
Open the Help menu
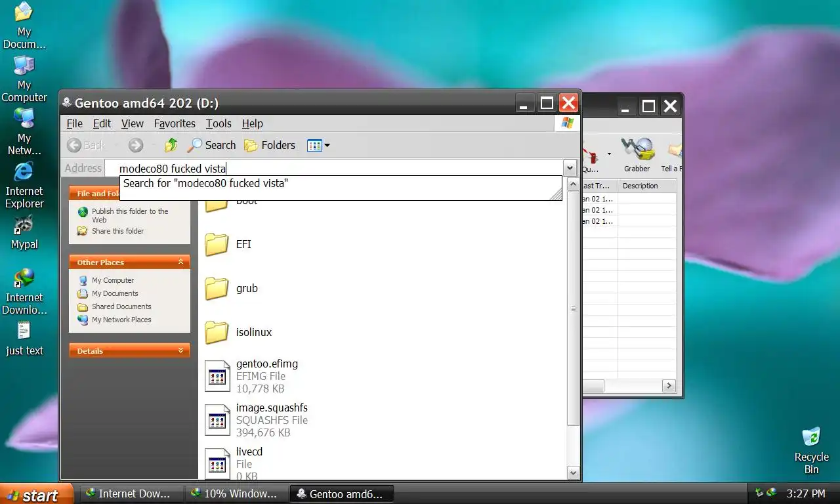[x=252, y=123]
